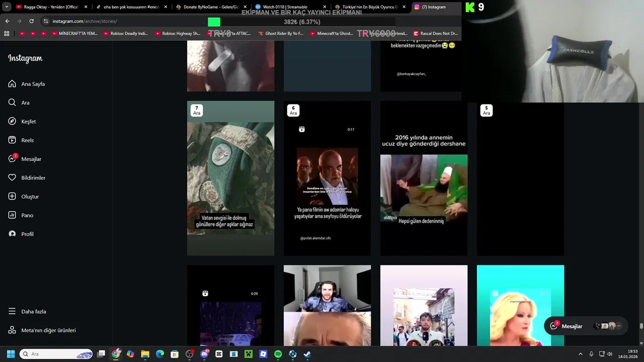This screenshot has width=644, height=362.
Task: Open the Mesajlar icon with 7 badge in sidebar
Action: [x=13, y=158]
